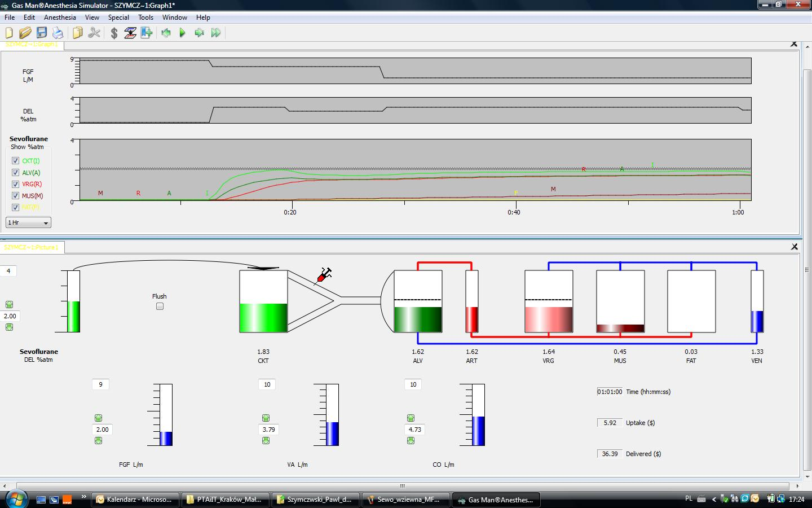The width and height of the screenshot is (812, 508).
Task: Decrease VA with its lower green arrow
Action: click(266, 441)
